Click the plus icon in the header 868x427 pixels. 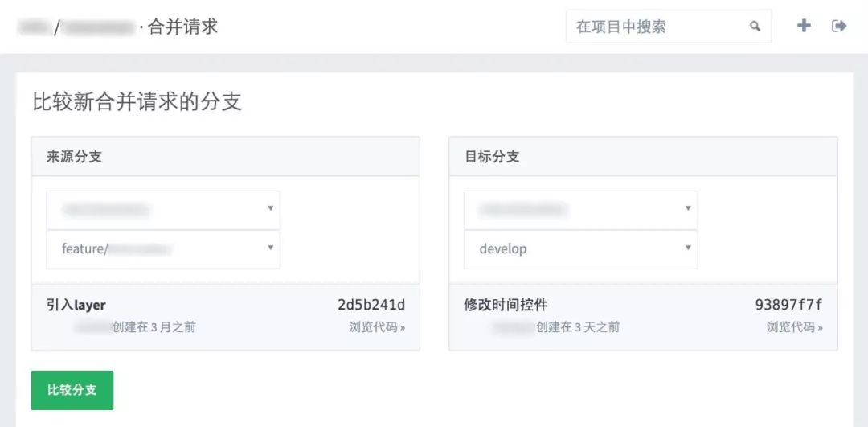click(804, 26)
